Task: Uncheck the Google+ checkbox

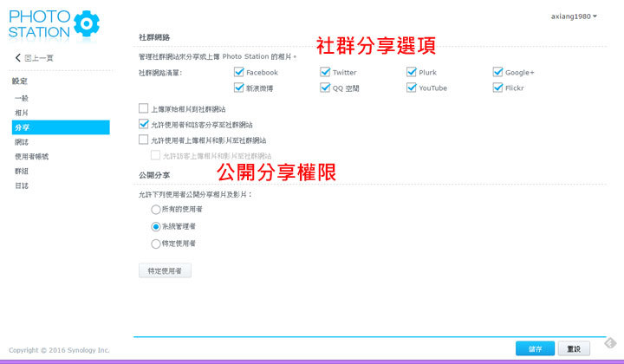Action: pos(497,72)
